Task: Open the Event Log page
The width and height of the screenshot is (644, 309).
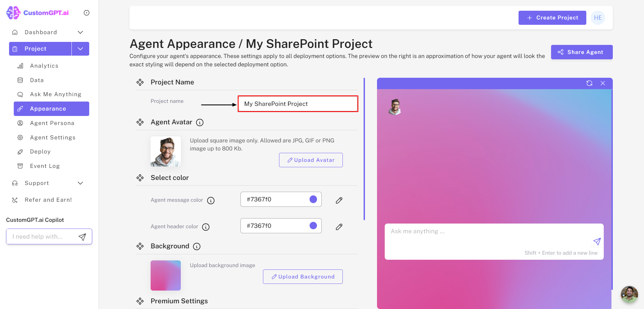Action: pyautogui.click(x=45, y=166)
